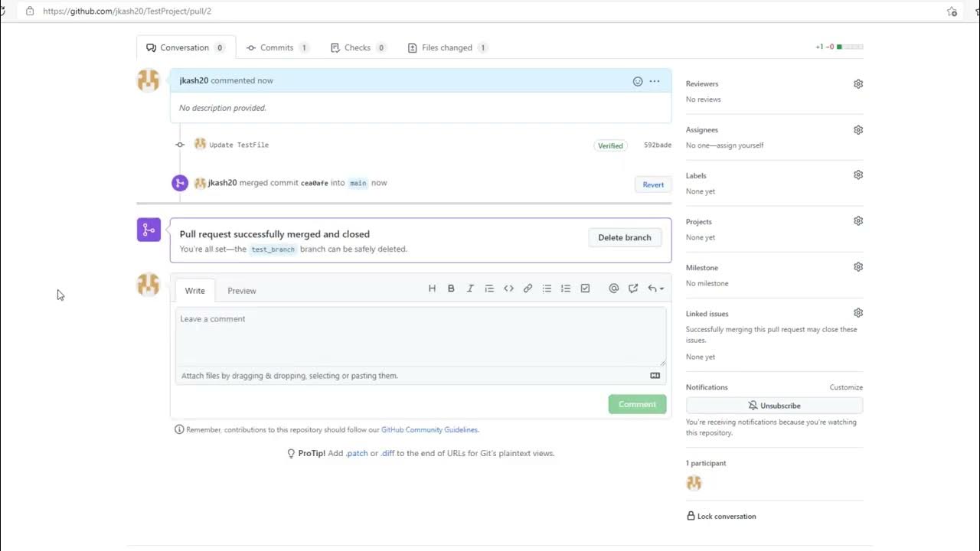This screenshot has height=551, width=980.
Task: Insert a numbered list
Action: coord(566,289)
